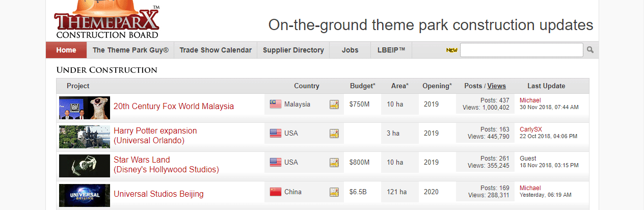Go to the Home tab
The height and width of the screenshot is (210, 644).
(66, 50)
